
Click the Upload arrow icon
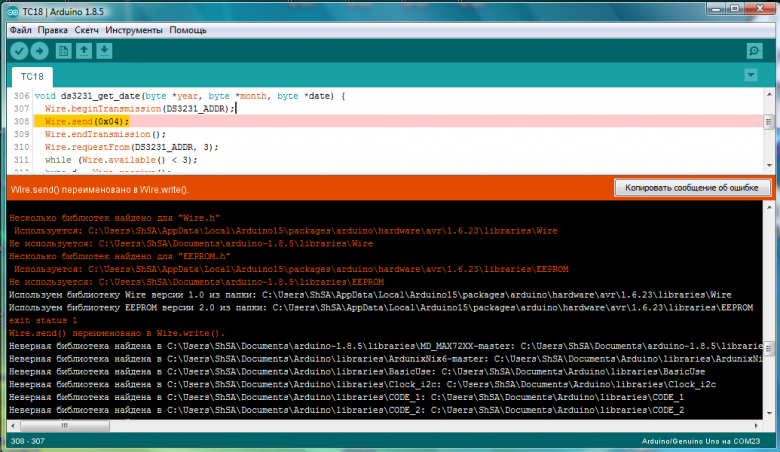pyautogui.click(x=40, y=51)
